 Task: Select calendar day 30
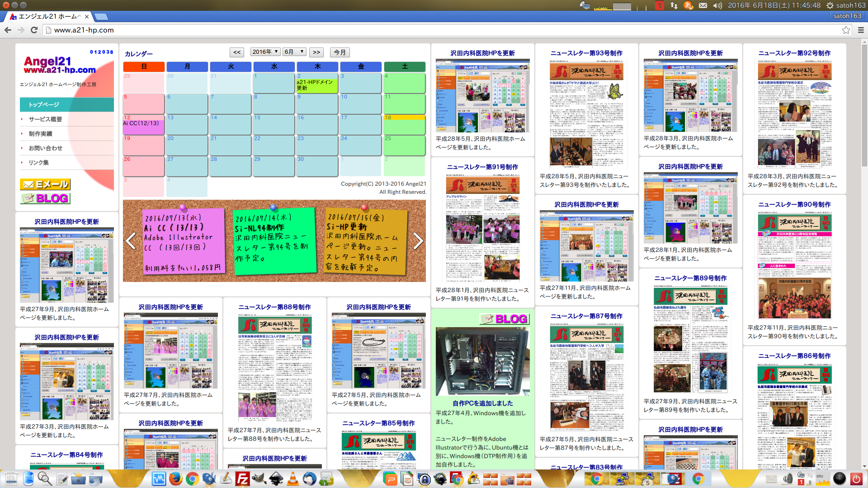(317, 166)
